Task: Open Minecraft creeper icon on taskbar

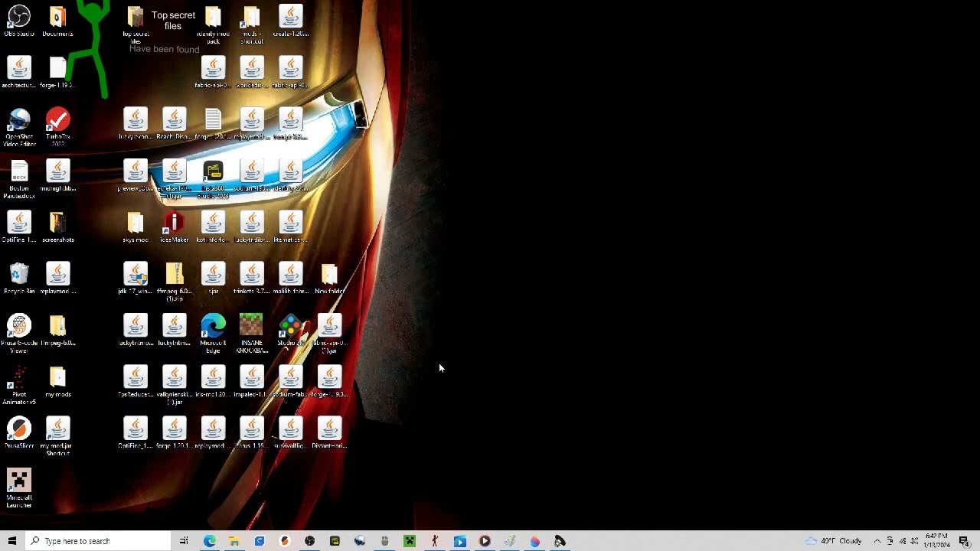Action: tap(410, 541)
